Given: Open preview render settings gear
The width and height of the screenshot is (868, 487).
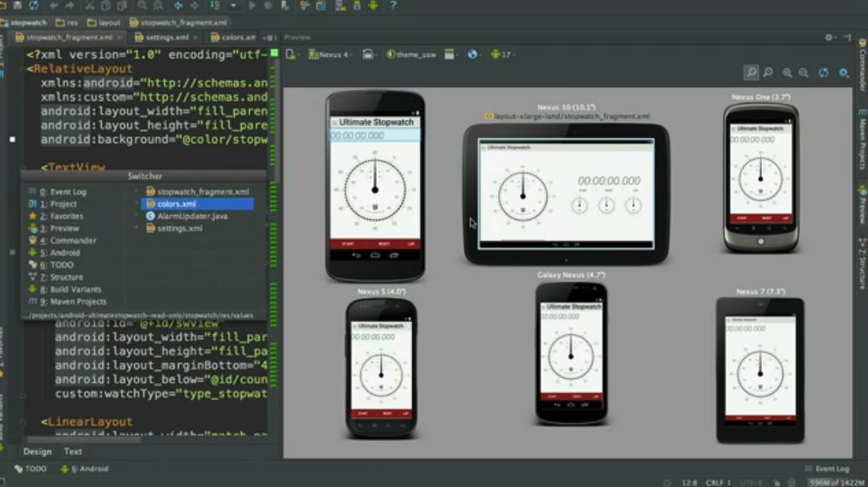Looking at the screenshot, I should (x=843, y=73).
